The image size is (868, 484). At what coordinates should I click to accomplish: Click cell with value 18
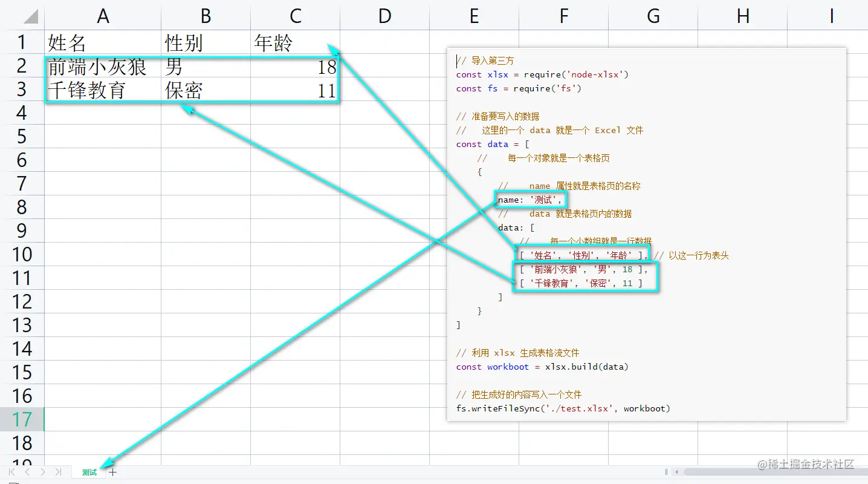[295, 66]
